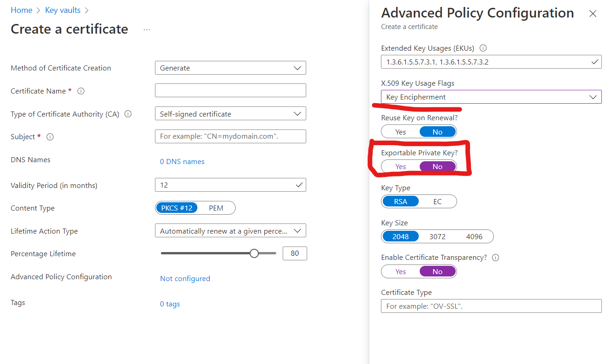Click the Percentage Lifetime slider handle

254,253
